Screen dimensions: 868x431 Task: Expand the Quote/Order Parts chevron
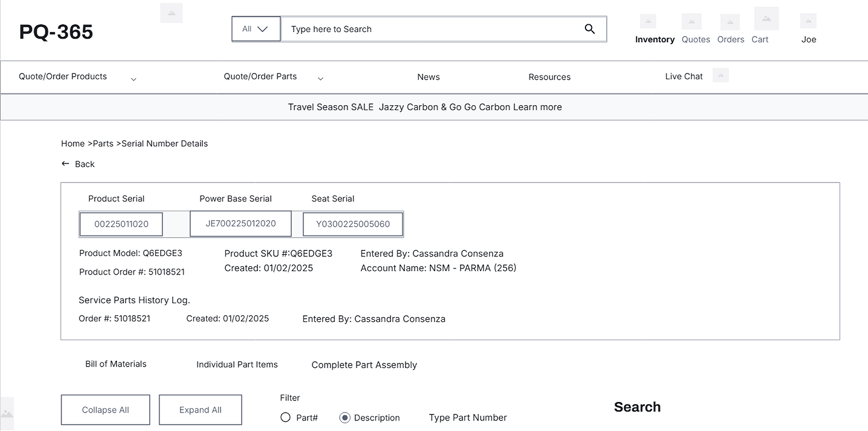(321, 79)
